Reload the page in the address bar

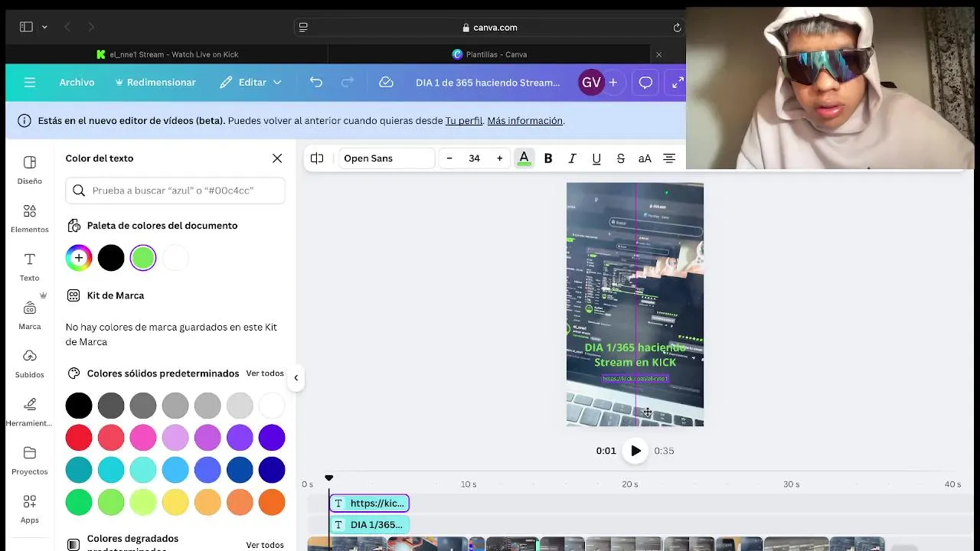click(677, 28)
